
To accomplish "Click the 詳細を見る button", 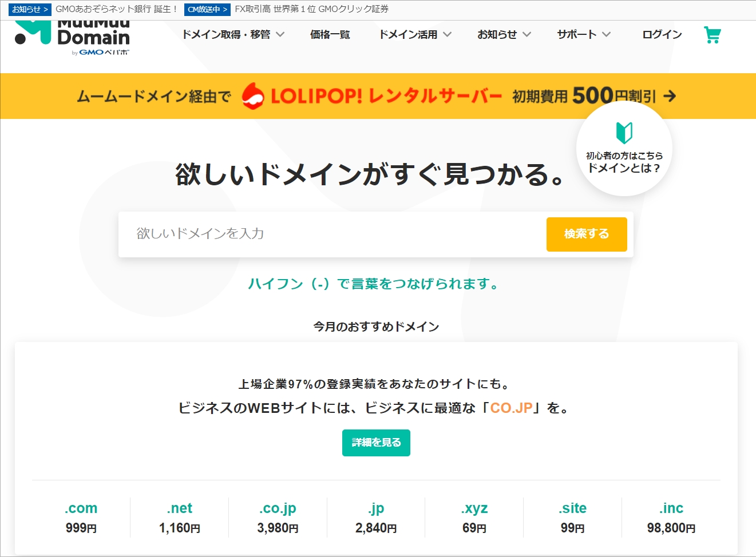I will [x=376, y=443].
